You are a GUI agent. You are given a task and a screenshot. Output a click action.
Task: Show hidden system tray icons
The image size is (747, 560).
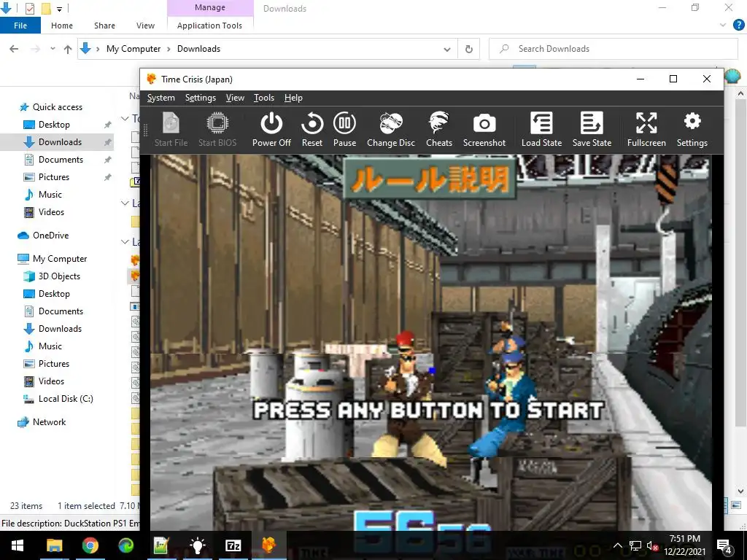click(x=617, y=545)
